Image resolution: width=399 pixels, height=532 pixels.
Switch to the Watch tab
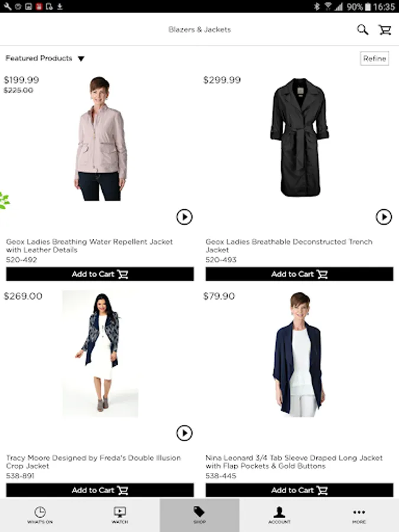pos(120,515)
